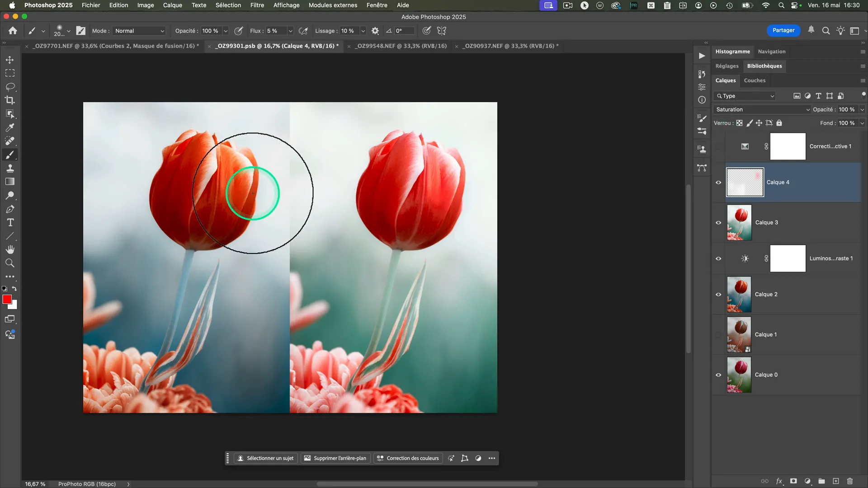Hide the Calque 2 layer
Image resolution: width=868 pixels, height=488 pixels.
tap(718, 295)
